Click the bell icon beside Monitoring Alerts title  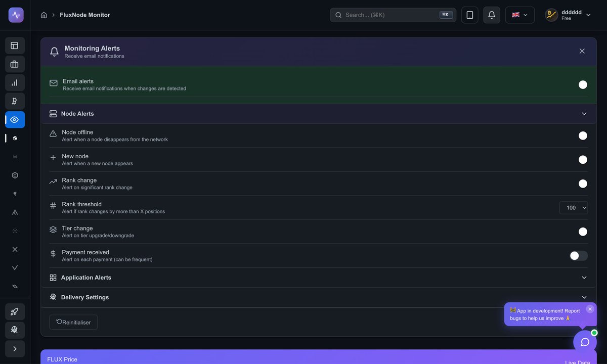tap(55, 52)
